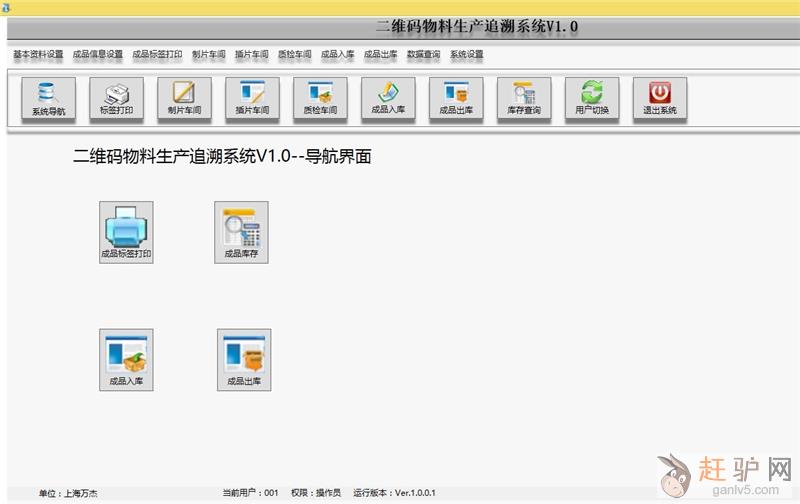The height and width of the screenshot is (504, 800).
Task: Click 成品出库 in the icon toolbar
Action: click(456, 100)
